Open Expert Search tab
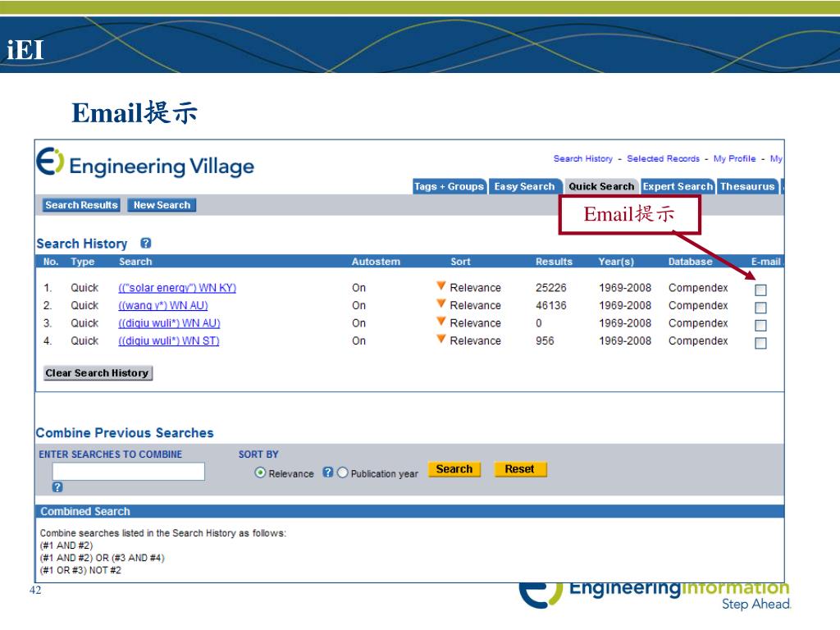The height and width of the screenshot is (630, 840). (678, 186)
